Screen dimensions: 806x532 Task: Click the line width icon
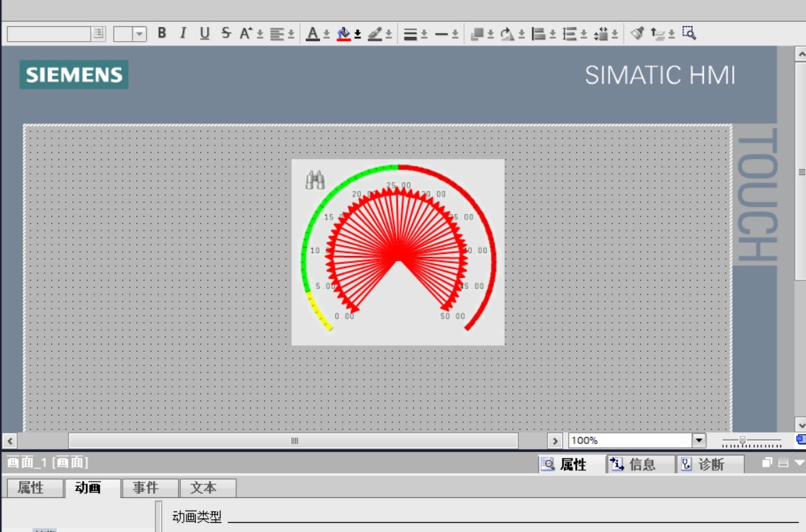[x=410, y=33]
